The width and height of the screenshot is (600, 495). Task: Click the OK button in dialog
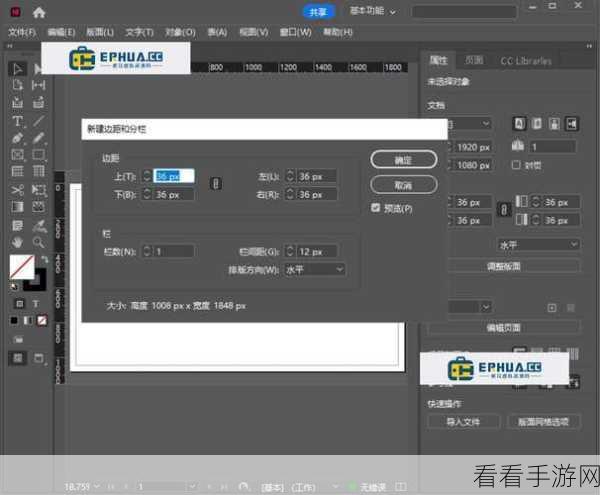(x=404, y=160)
